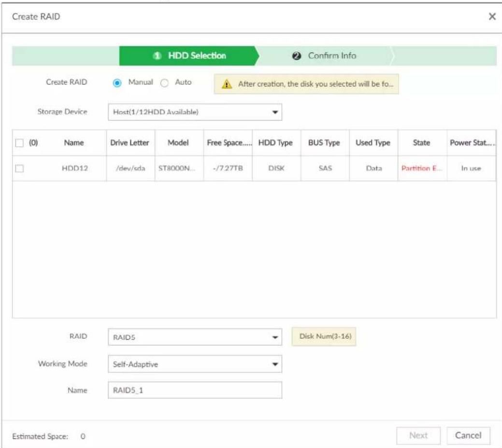Click the Data used type cell
502x448 pixels.
click(374, 168)
